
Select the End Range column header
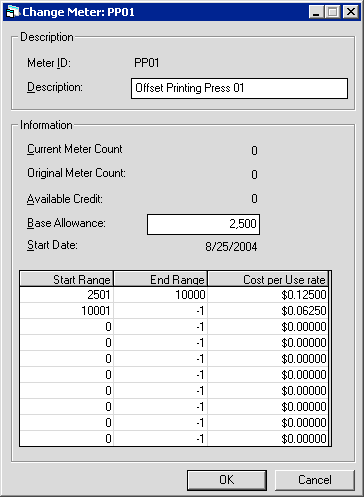(x=161, y=279)
